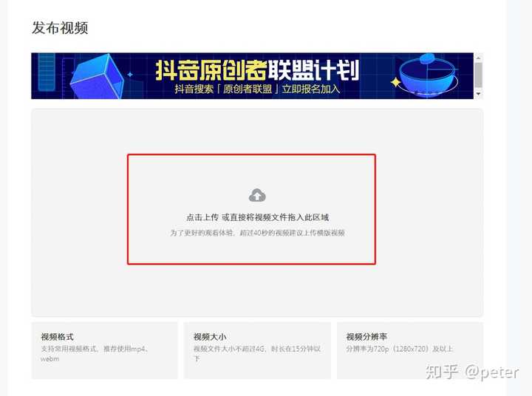This screenshot has height=396, width=532.
Task: Click the banner scrollbar thumb
Action: [x=478, y=75]
